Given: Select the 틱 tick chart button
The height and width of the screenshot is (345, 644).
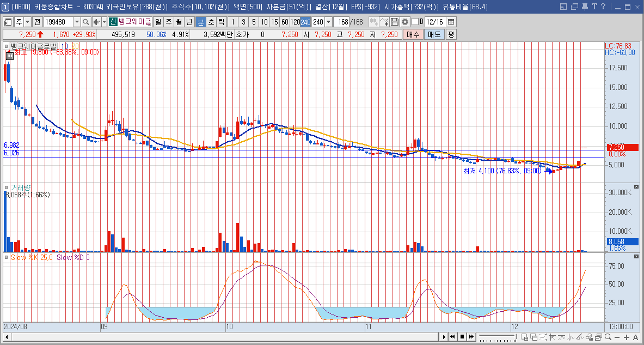Looking at the screenshot, I should 222,22.
